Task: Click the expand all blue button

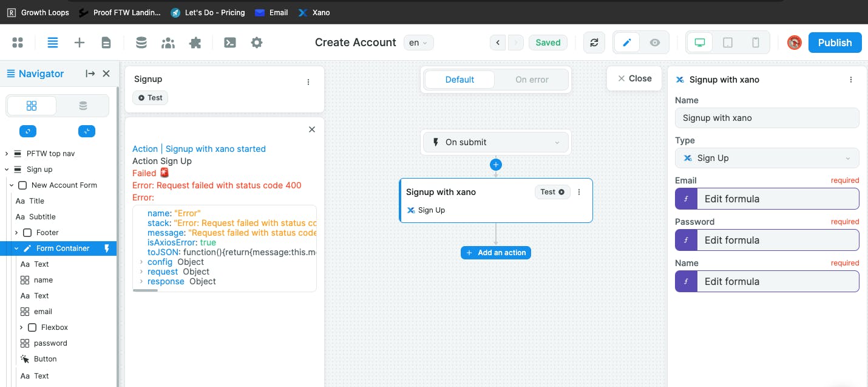Action: tap(28, 131)
